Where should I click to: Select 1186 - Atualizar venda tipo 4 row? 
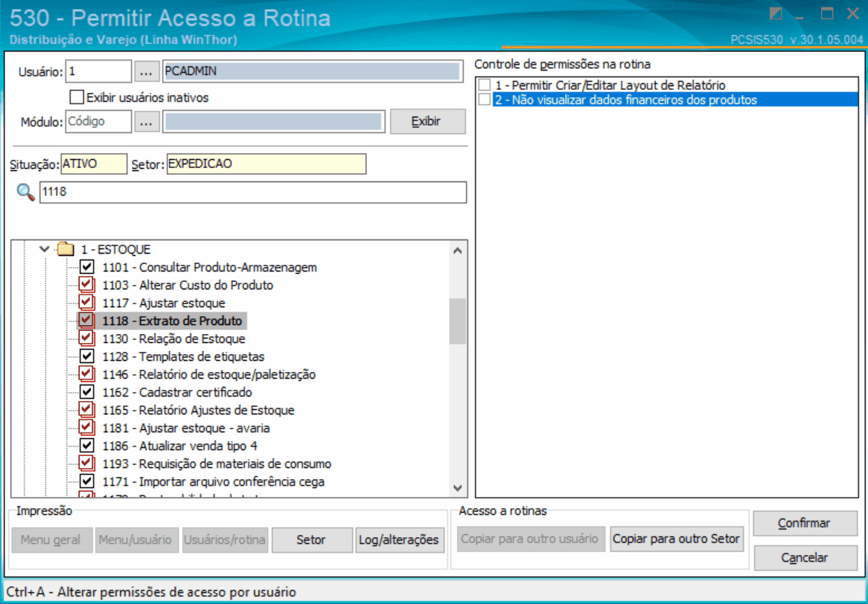click(x=180, y=446)
